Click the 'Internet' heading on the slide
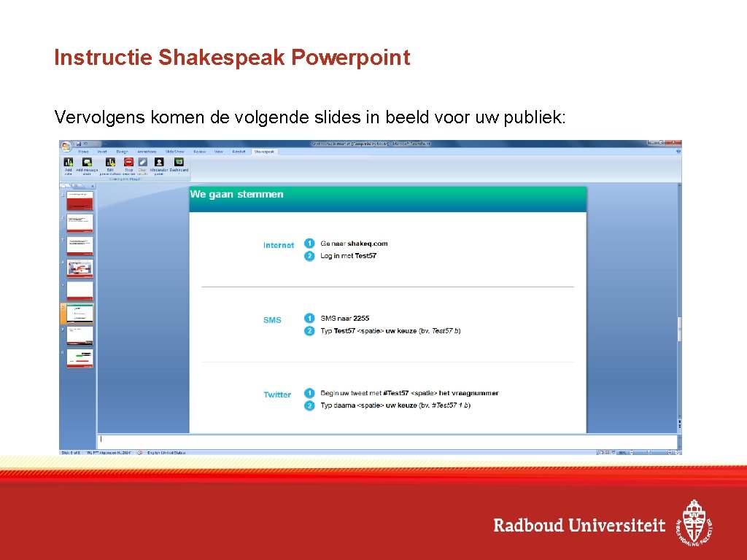 click(279, 245)
